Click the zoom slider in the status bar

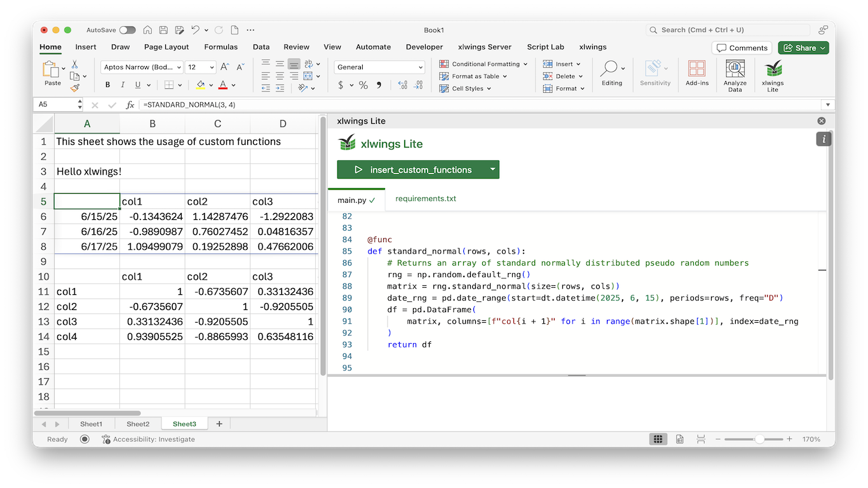(x=759, y=439)
